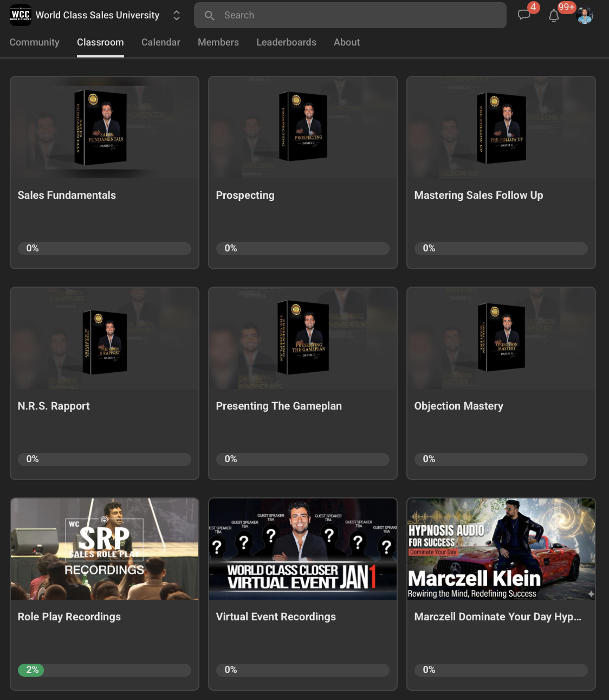
Task: Open the Calendar tab
Action: coord(160,42)
